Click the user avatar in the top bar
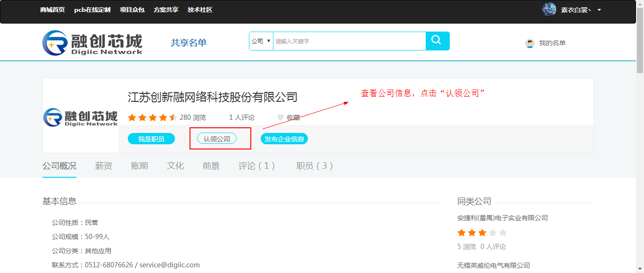This screenshot has height=273, width=644. [x=549, y=9]
